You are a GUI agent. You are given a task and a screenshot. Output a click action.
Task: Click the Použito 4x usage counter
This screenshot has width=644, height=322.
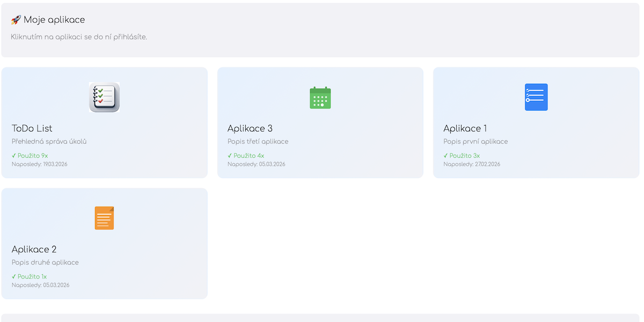[250, 155]
